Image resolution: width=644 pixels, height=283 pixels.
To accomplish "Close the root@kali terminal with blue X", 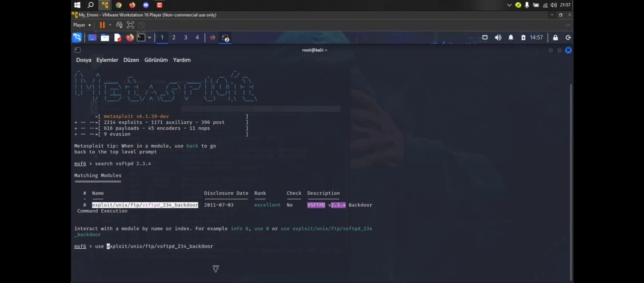I will (568, 50).
